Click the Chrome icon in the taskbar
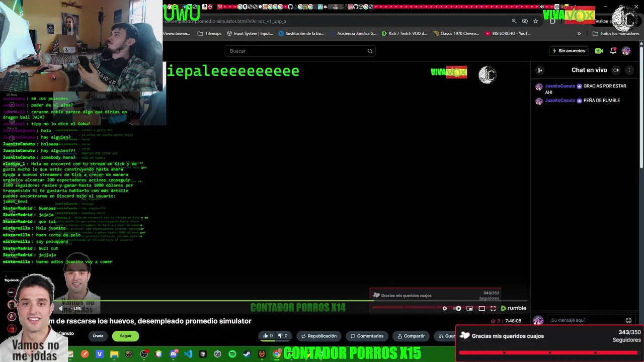 [277, 354]
